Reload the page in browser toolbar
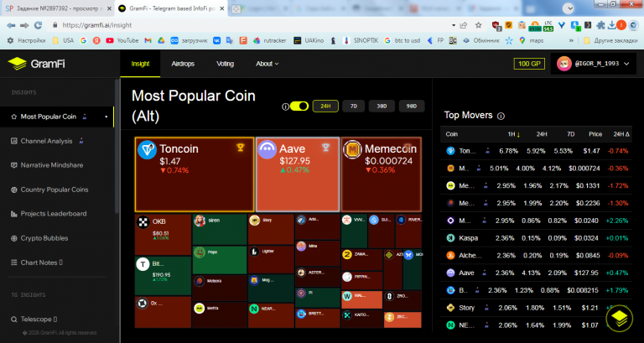Viewport: 644px width, 343px height. click(x=39, y=25)
